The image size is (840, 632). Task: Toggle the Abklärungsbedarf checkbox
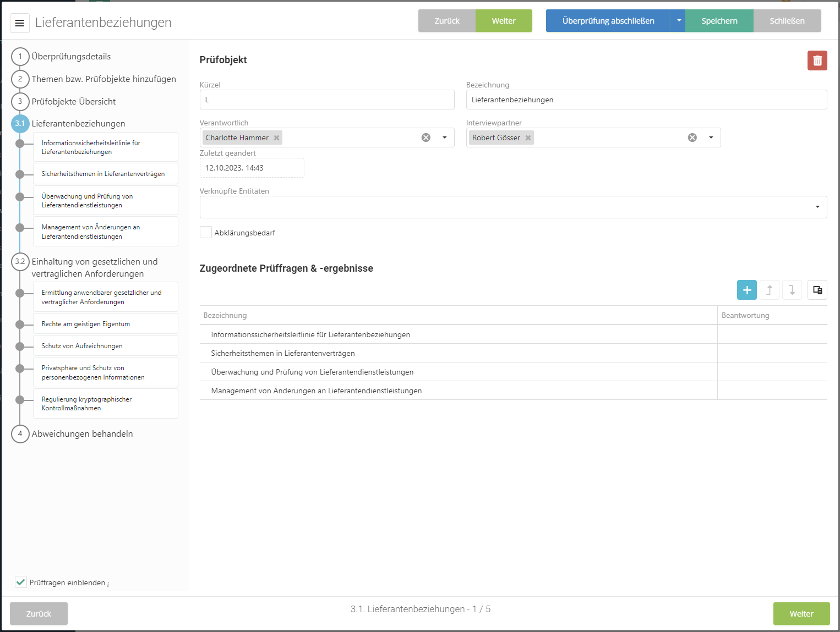(x=206, y=233)
